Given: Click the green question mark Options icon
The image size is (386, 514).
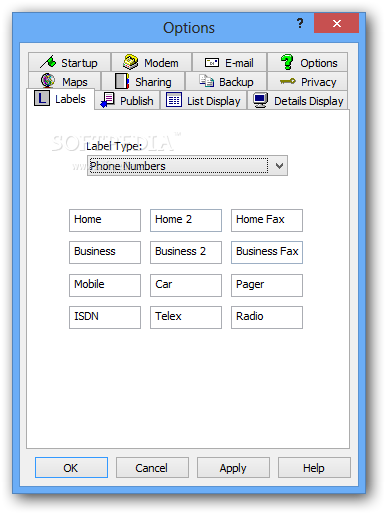Looking at the screenshot, I should tap(287, 62).
